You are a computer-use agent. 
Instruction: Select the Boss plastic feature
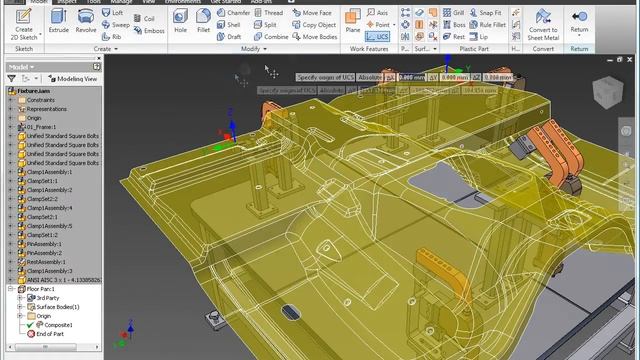(x=454, y=25)
